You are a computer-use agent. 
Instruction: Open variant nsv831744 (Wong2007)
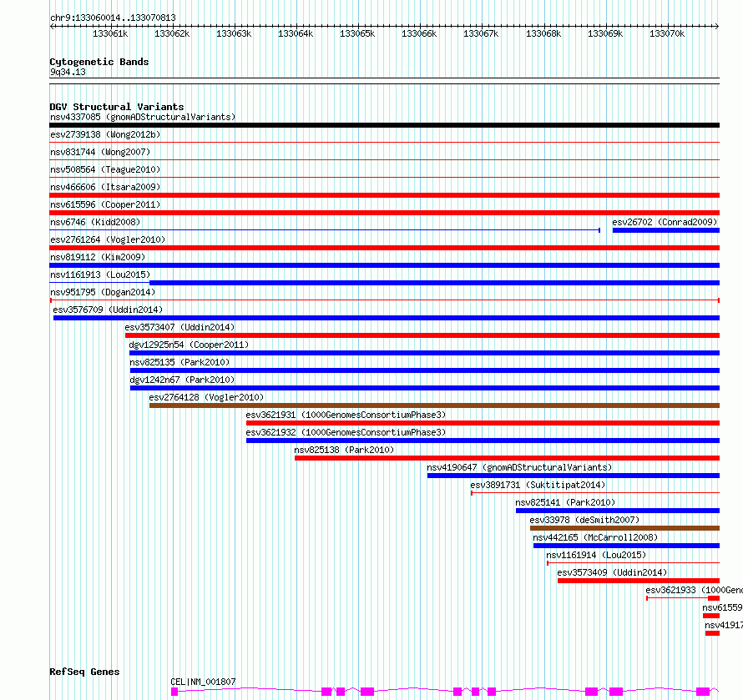click(100, 152)
